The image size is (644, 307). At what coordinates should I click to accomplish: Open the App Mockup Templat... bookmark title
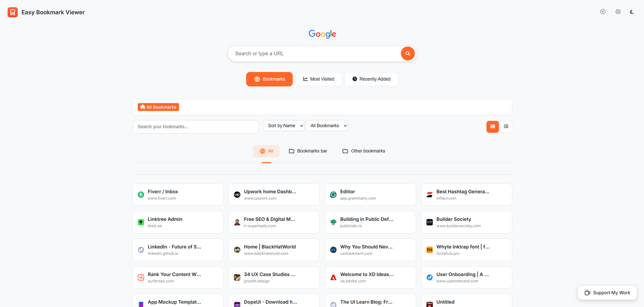(x=174, y=302)
